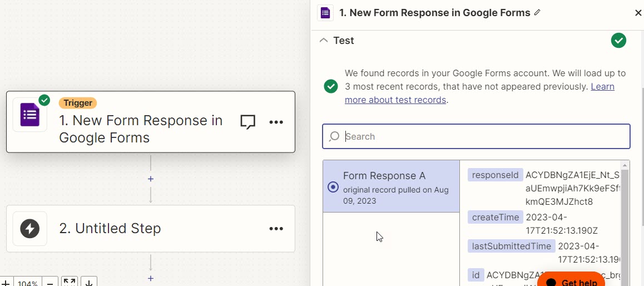Open the three-dot menu on Untitled Step
Image resolution: width=644 pixels, height=286 pixels.
pos(276,229)
